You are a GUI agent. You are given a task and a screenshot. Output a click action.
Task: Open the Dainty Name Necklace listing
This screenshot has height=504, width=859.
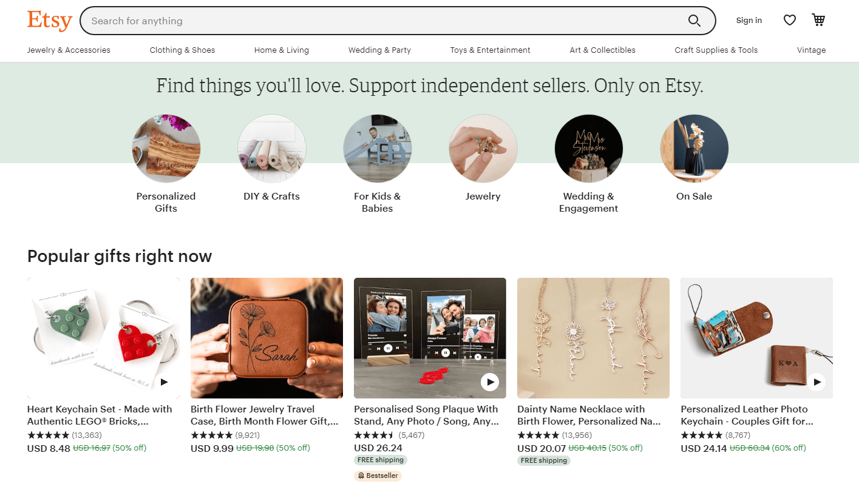tap(592, 338)
